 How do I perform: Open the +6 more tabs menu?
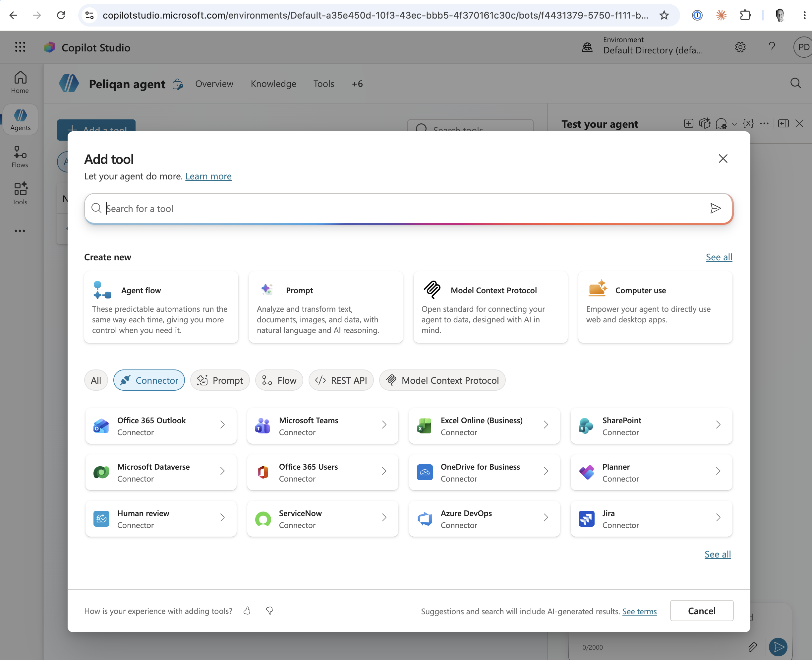coord(357,84)
